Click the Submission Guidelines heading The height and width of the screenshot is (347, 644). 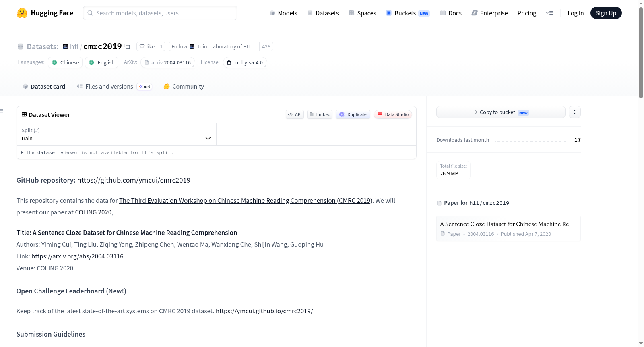(51, 334)
